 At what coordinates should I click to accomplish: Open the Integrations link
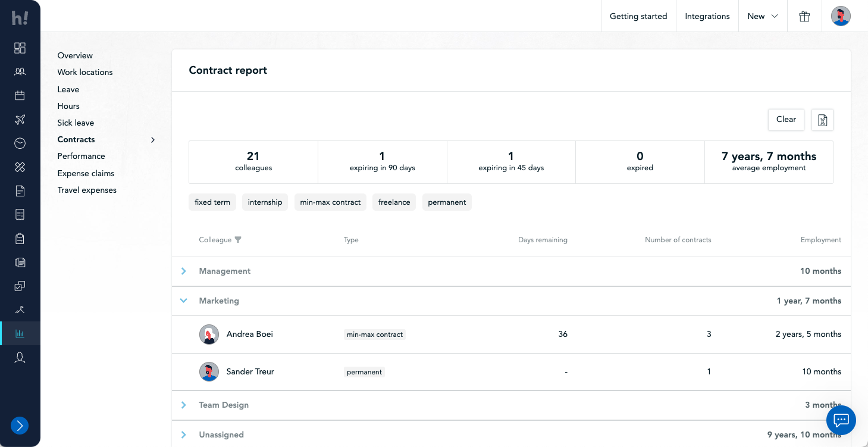pos(707,17)
